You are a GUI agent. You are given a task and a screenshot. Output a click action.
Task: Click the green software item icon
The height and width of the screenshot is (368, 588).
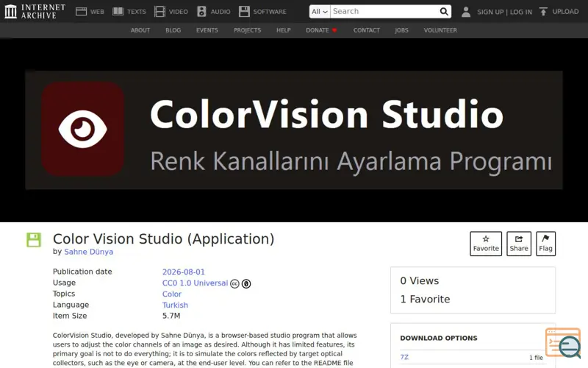pos(34,240)
